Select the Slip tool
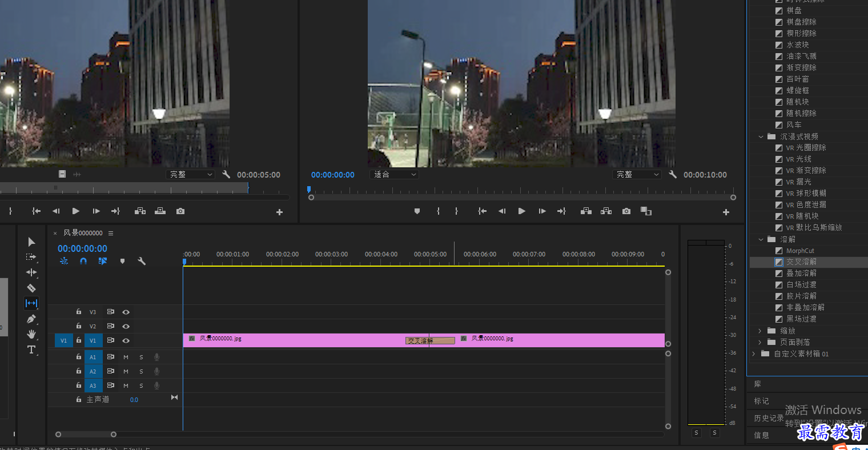This screenshot has height=450, width=868. [x=31, y=303]
